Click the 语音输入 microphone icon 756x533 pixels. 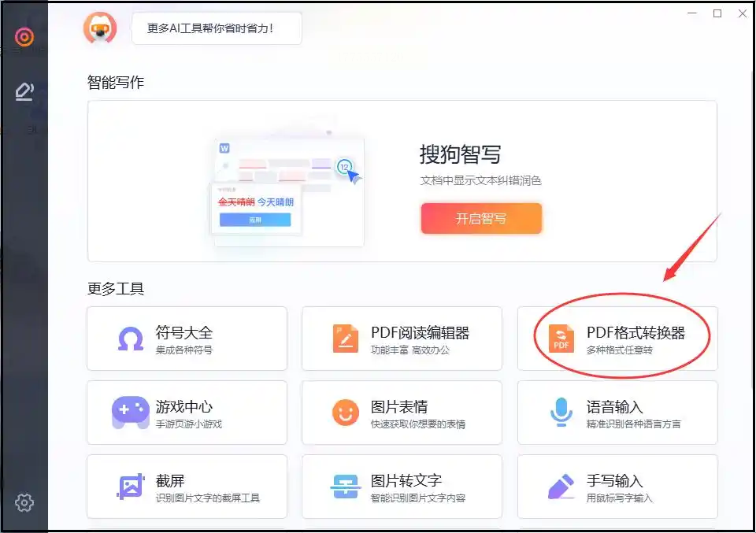click(561, 412)
